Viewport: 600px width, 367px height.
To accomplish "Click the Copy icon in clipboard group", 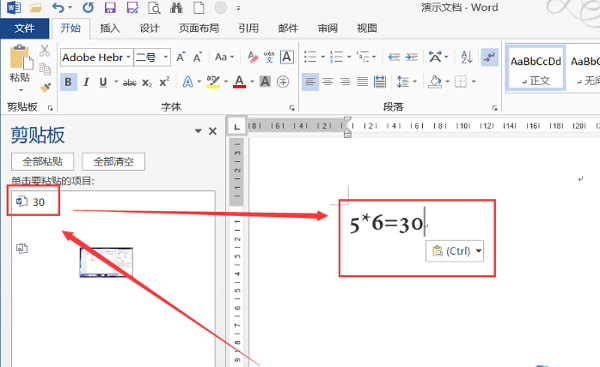I will click(x=45, y=69).
